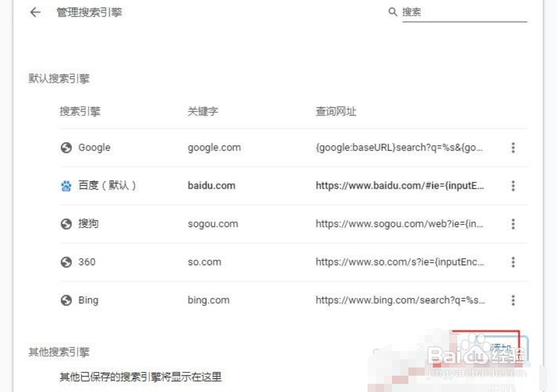Click the https://www.so.com query URL
557x392 pixels.
pos(400,262)
